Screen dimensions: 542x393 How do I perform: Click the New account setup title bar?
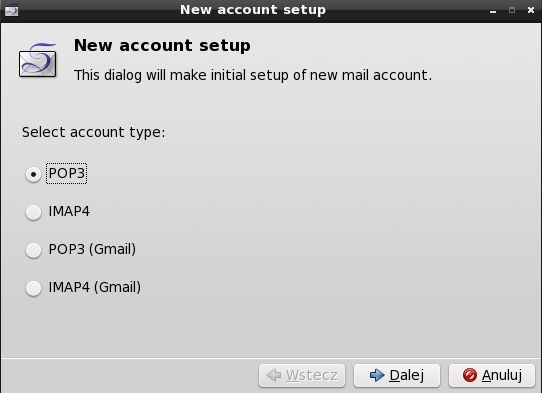coord(253,10)
